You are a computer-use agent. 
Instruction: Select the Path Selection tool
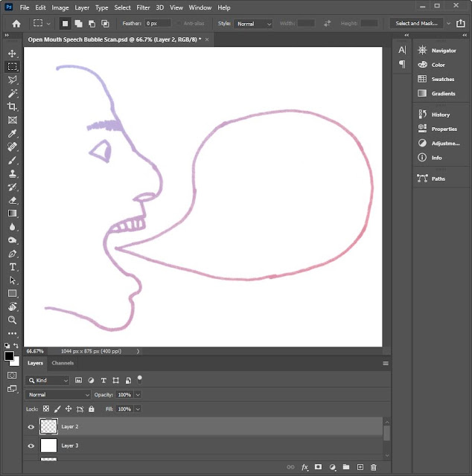(x=12, y=280)
